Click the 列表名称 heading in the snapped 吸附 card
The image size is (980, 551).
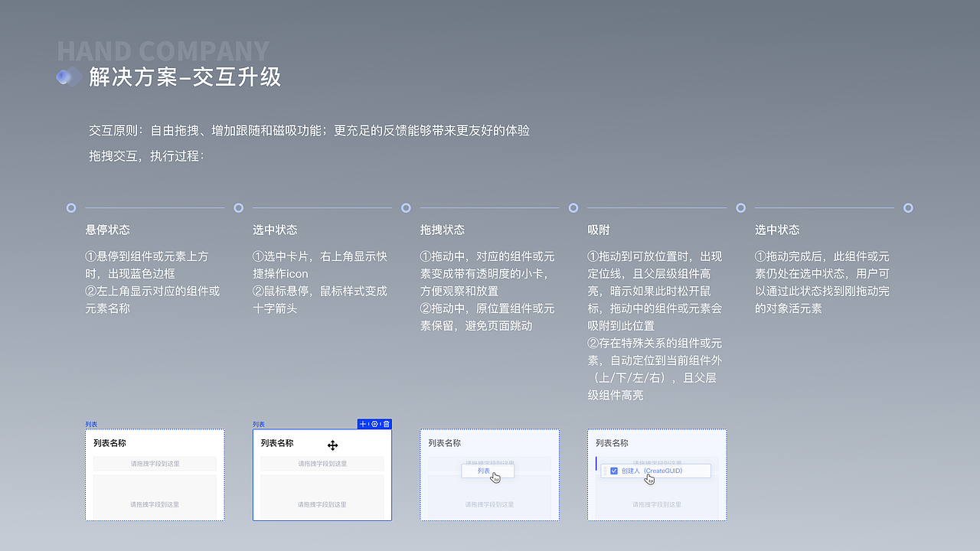click(x=612, y=442)
